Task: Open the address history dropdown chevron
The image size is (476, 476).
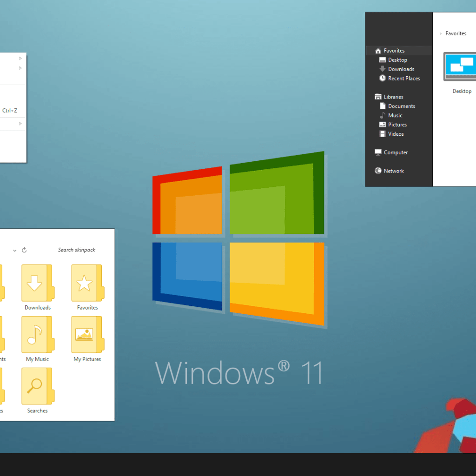Action: coord(14,251)
